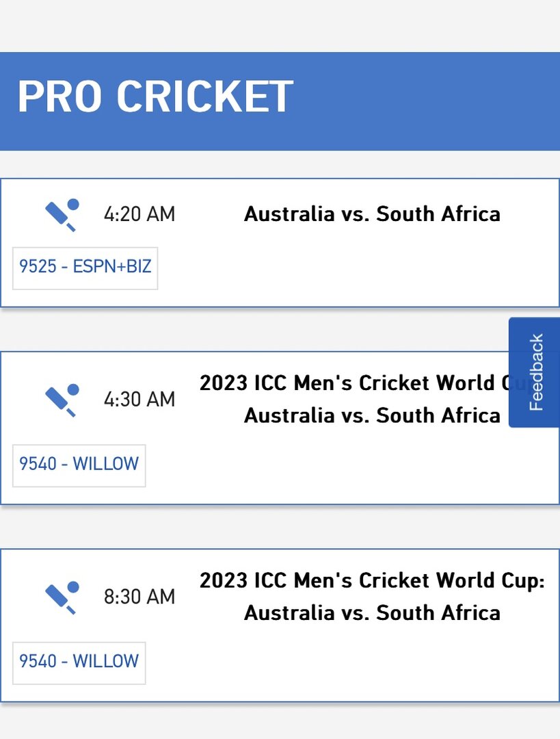Open 9540 - WILLOW channel for 4:30 AM game
The height and width of the screenshot is (739, 560).
pos(79,465)
